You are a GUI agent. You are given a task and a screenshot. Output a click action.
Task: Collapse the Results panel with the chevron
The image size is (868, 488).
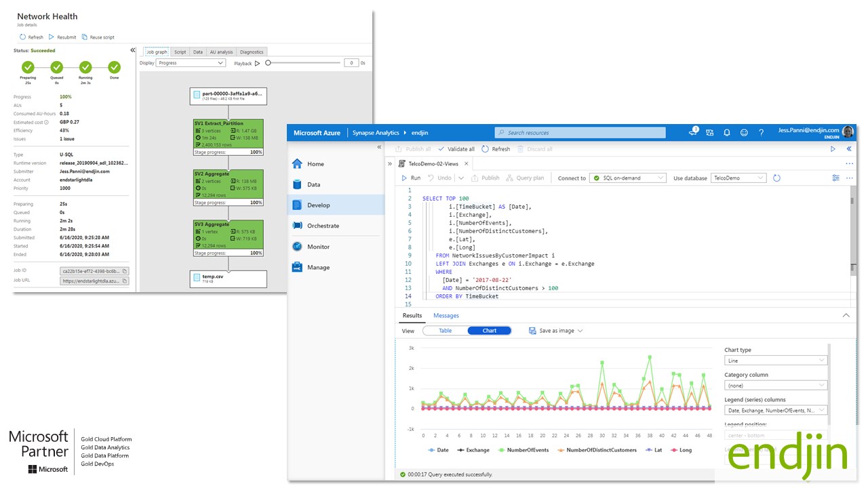coord(846,316)
